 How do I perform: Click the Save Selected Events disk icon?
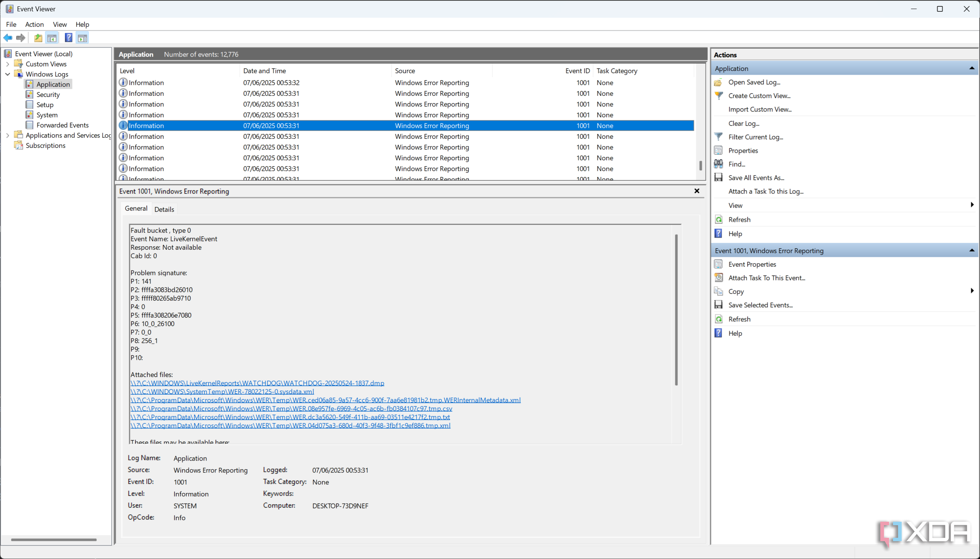click(x=718, y=305)
